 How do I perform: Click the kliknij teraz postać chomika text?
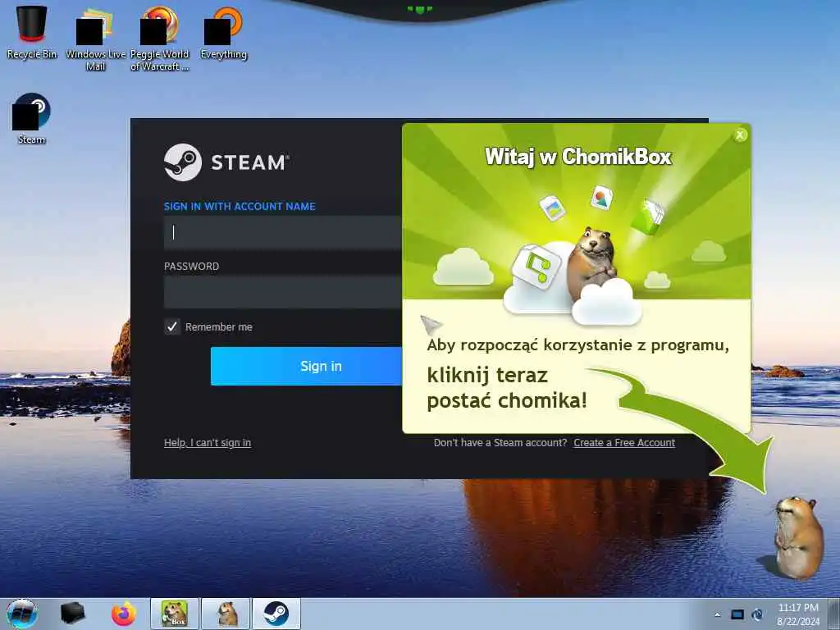(507, 387)
